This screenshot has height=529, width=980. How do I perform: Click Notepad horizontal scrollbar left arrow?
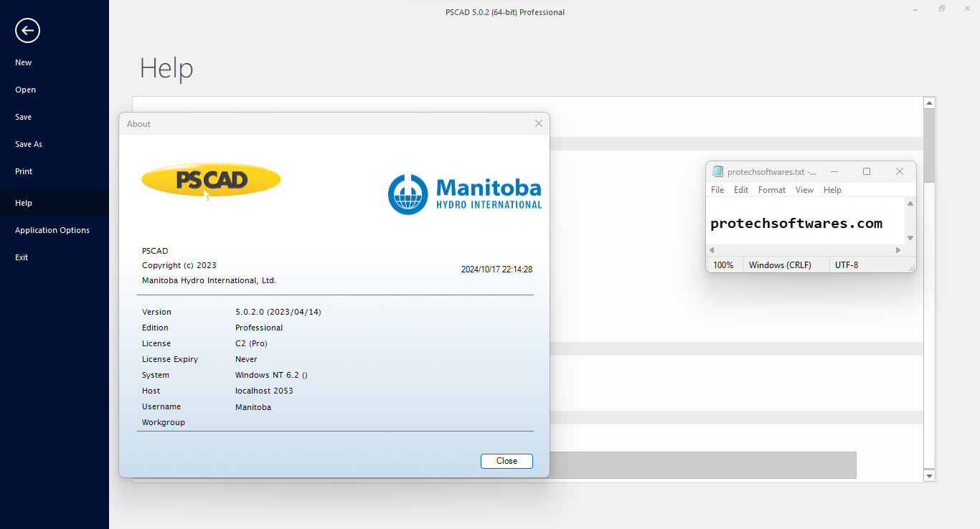[x=712, y=250]
